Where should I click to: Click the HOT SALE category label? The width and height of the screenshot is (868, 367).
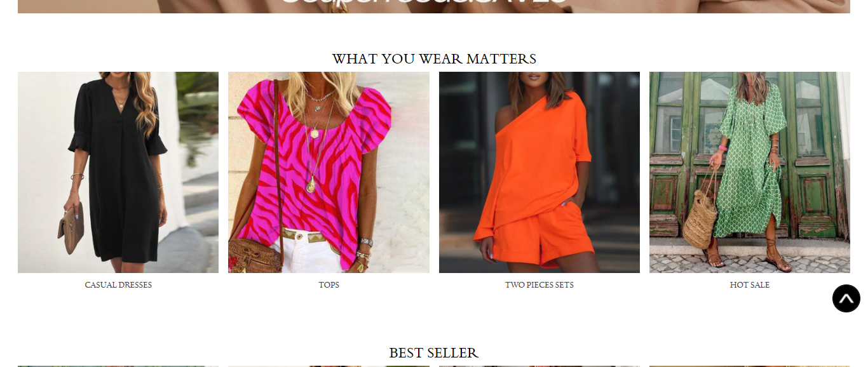750,285
